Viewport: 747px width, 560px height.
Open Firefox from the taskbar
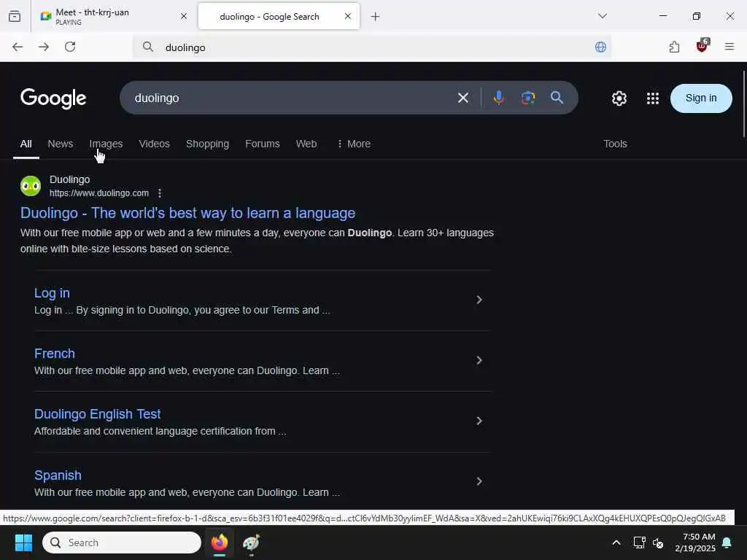click(x=220, y=542)
